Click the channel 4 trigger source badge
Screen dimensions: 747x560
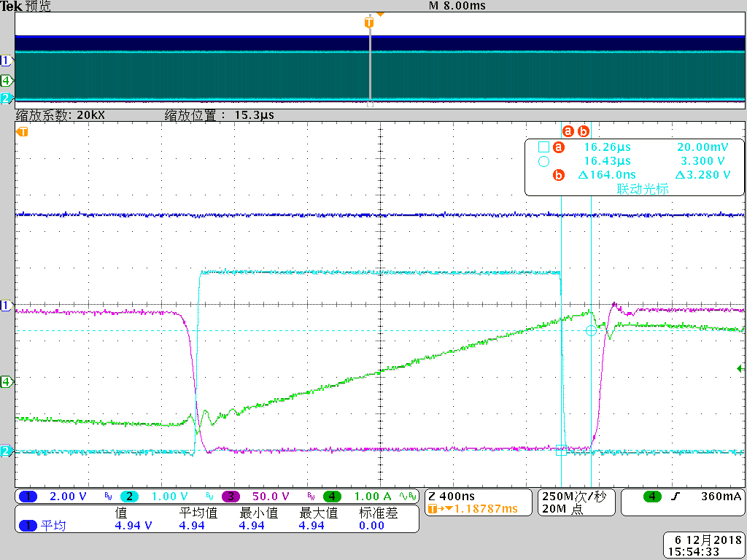point(652,497)
